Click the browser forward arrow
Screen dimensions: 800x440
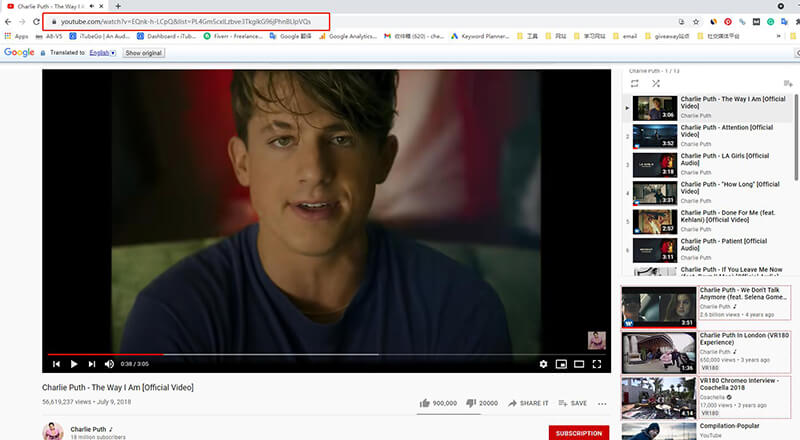[x=21, y=21]
